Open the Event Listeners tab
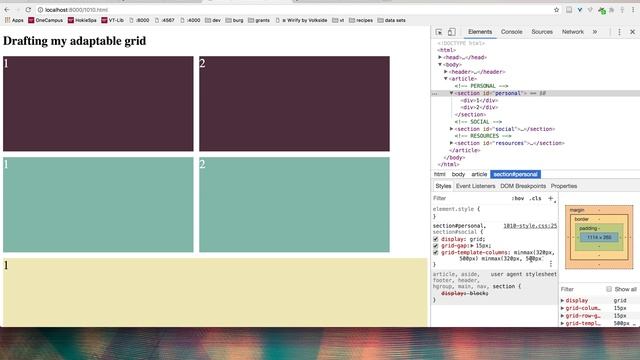 click(x=476, y=186)
